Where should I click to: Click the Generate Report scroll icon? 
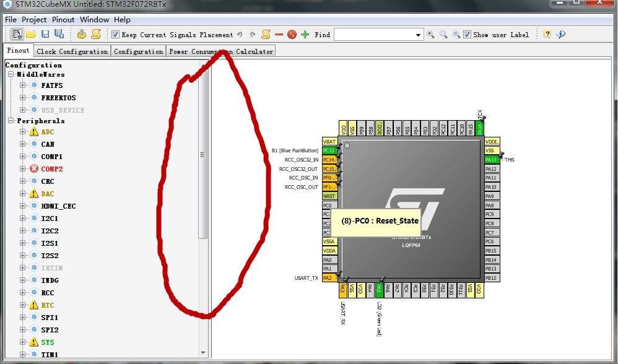(96, 34)
